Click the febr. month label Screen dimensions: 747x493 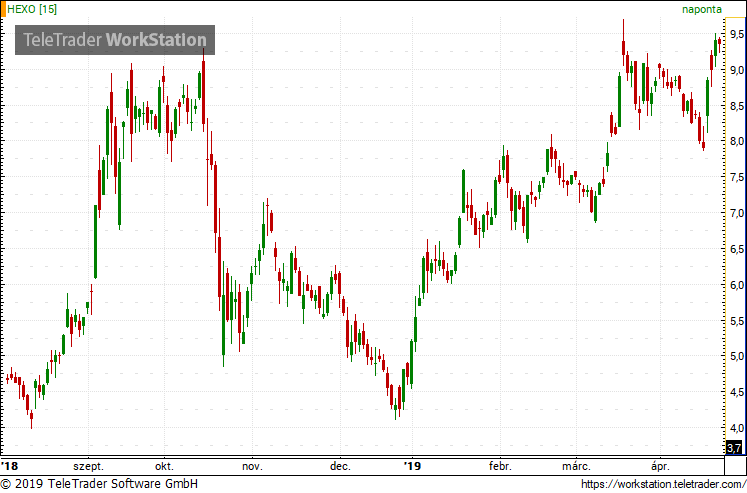pos(501,466)
